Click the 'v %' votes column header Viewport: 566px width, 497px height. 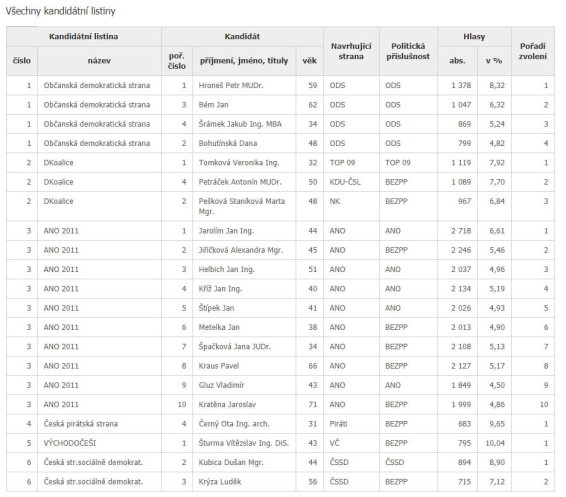(x=494, y=61)
